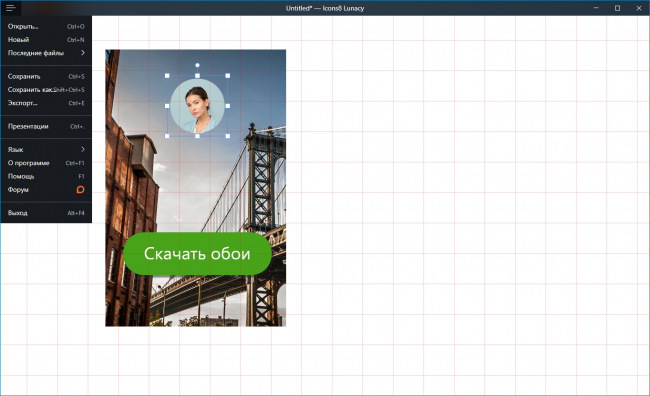
Task: Choose Открыть... from the menu
Action: pyautogui.click(x=46, y=27)
